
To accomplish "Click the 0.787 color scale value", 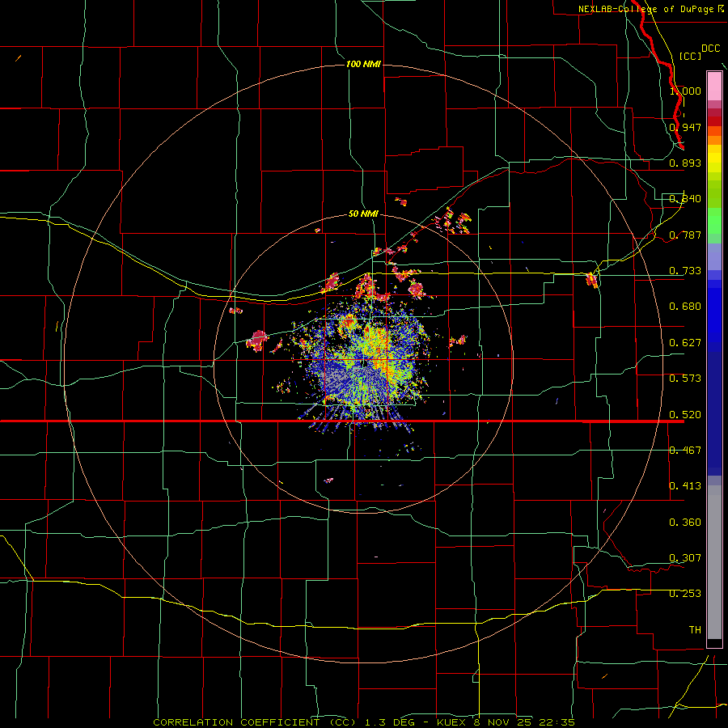I will coord(685,235).
